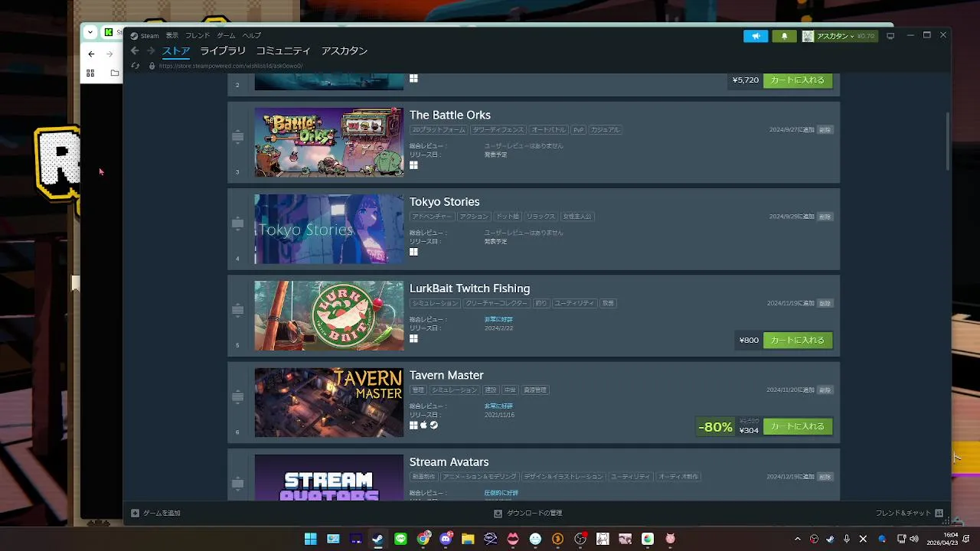This screenshot has width=980, height=551.
Task: Open the ヘルプ menu
Action: tap(252, 36)
